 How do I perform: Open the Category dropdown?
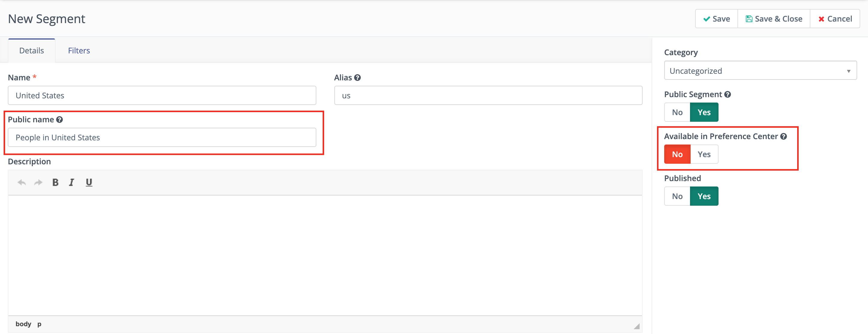[x=760, y=71]
